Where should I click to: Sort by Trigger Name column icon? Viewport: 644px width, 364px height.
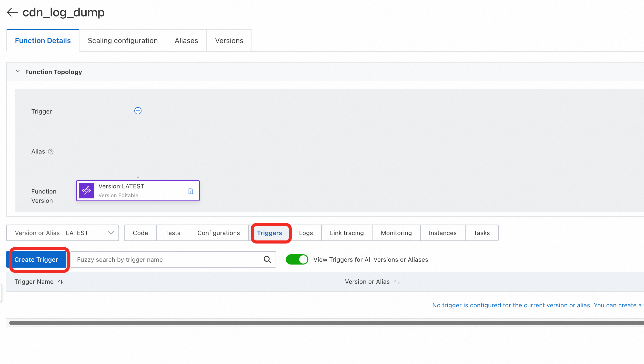(61, 282)
